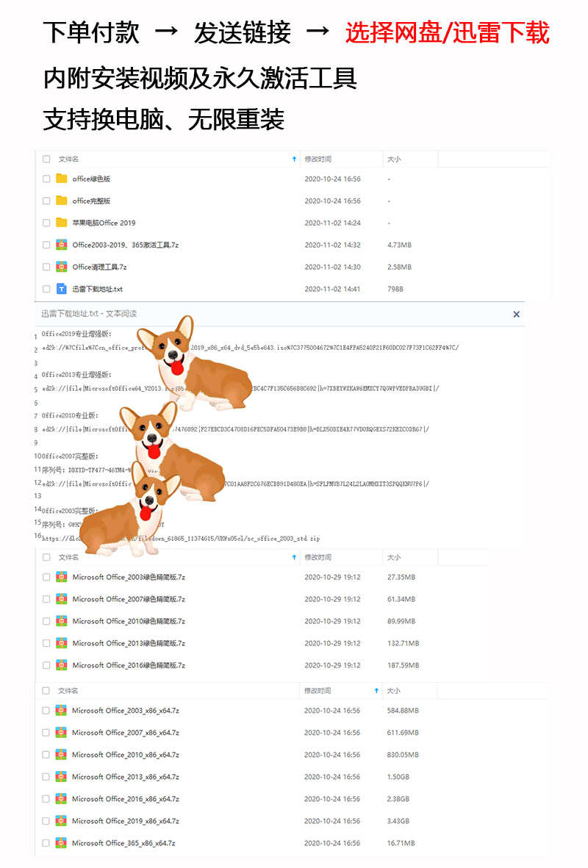Tick the checkbox for Office_365_x86_x64.7z
This screenshot has height=868, width=588.
(x=46, y=843)
